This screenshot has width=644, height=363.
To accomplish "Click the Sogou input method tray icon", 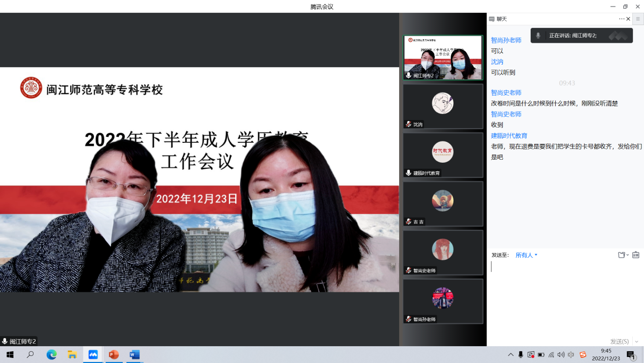I will tap(583, 355).
